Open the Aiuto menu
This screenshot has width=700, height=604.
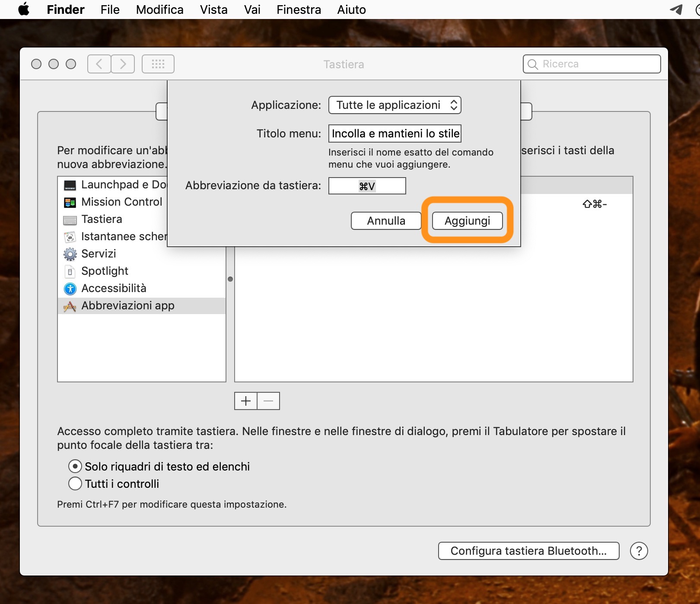click(x=352, y=10)
